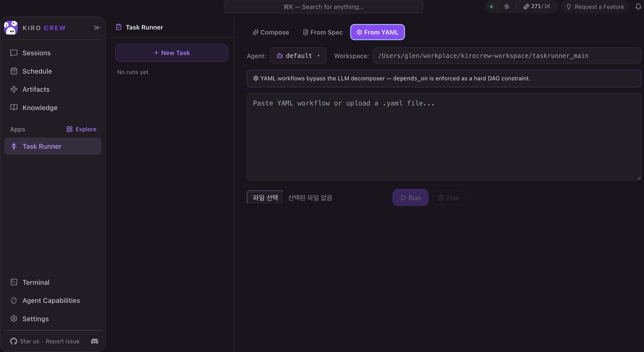
Task: Click the Agent Capabilities icon
Action: point(14,300)
